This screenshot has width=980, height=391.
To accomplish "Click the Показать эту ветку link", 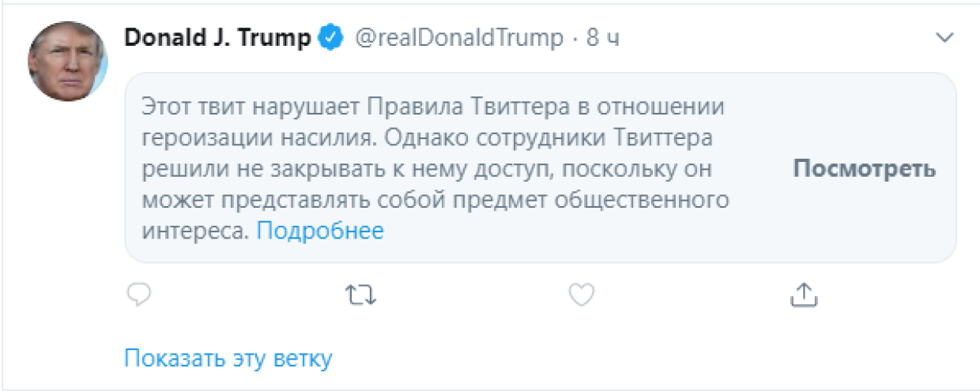I will (228, 359).
